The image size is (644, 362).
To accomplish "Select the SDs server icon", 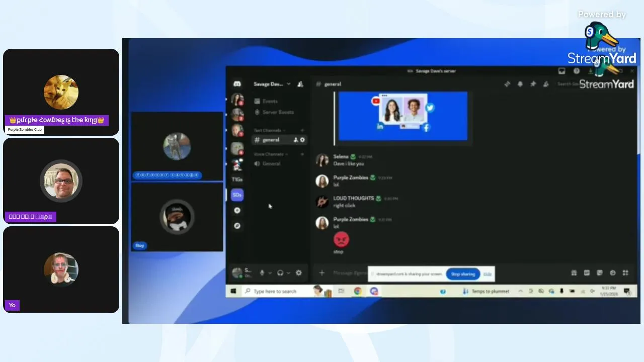I will coord(237,195).
